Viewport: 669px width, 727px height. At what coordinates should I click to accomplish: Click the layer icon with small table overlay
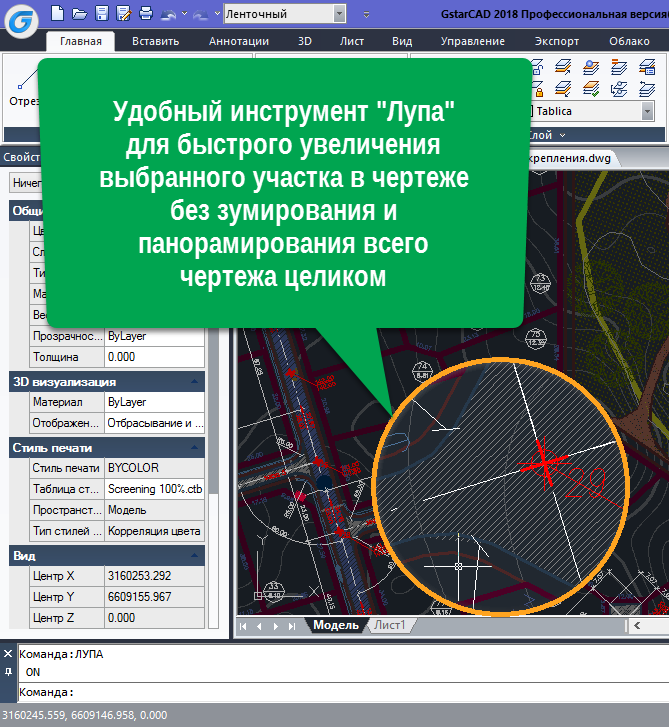pos(647,67)
